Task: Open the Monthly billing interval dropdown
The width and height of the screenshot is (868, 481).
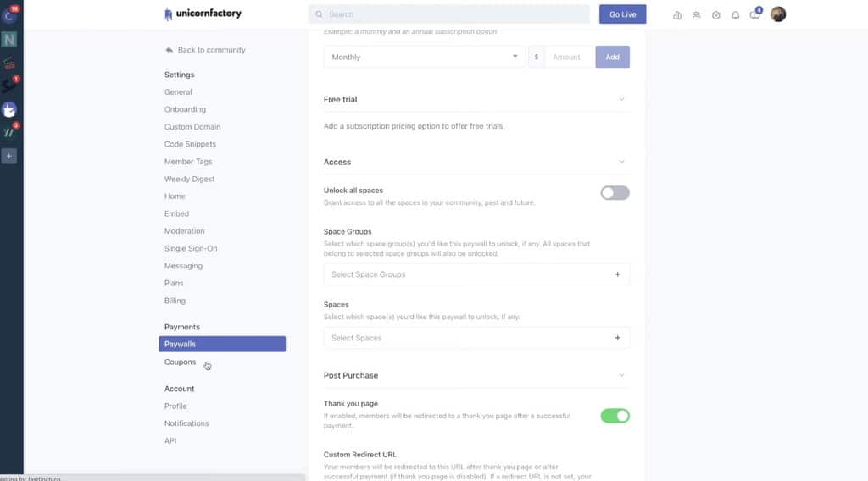Action: click(424, 57)
